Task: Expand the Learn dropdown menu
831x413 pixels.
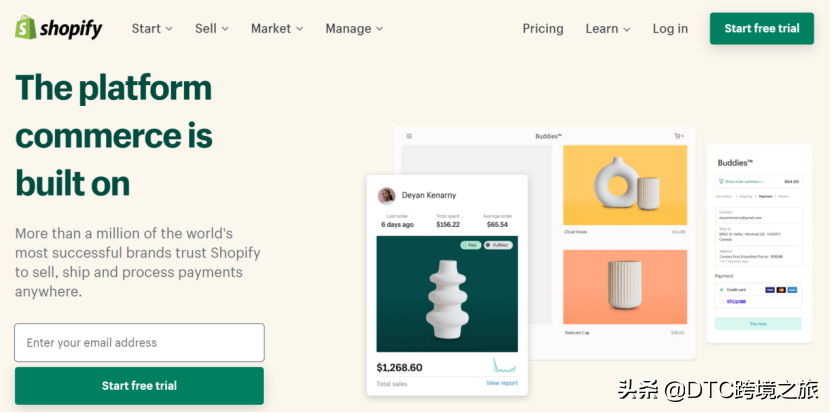Action: tap(608, 29)
